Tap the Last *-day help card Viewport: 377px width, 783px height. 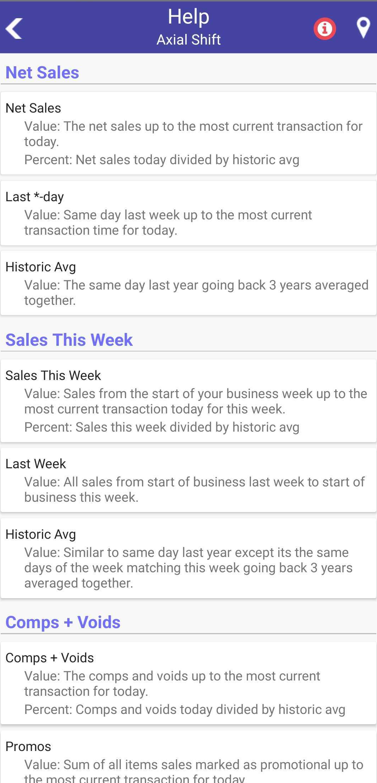coord(188,213)
